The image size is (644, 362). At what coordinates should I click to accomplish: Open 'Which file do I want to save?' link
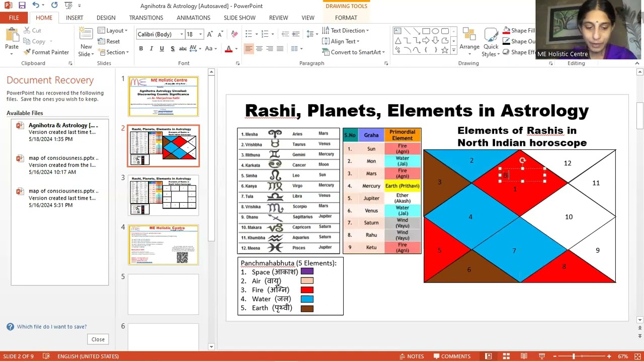[x=52, y=327]
